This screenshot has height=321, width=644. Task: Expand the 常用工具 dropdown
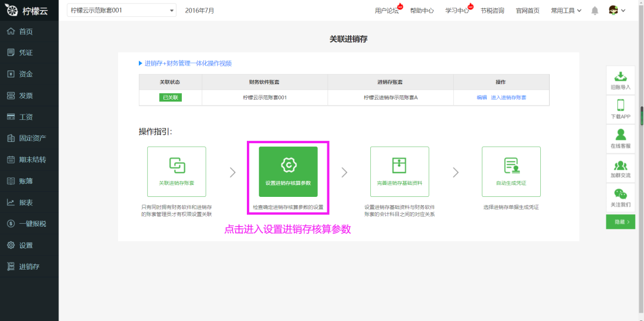pos(566,11)
